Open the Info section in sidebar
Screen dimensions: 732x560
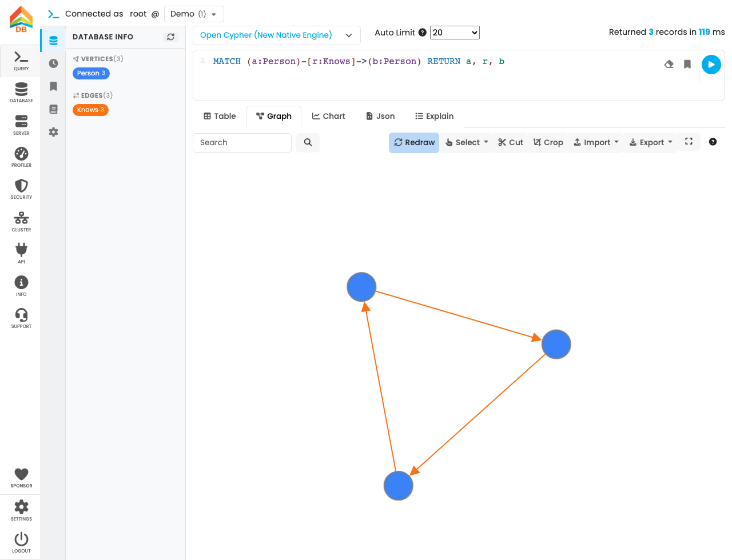[21, 286]
